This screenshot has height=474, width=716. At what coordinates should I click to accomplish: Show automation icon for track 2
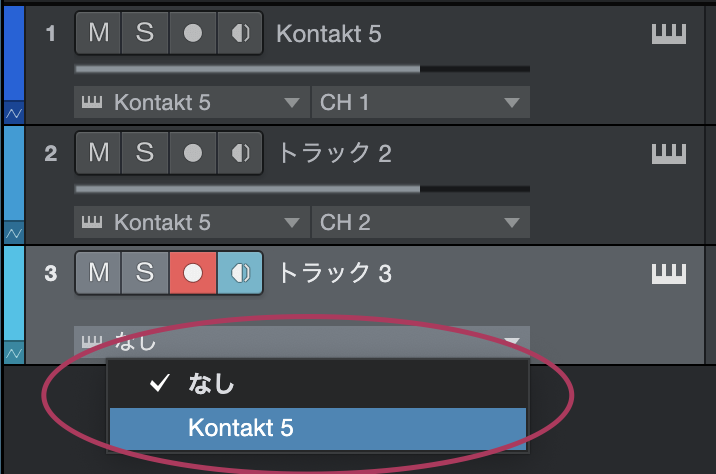(13, 233)
